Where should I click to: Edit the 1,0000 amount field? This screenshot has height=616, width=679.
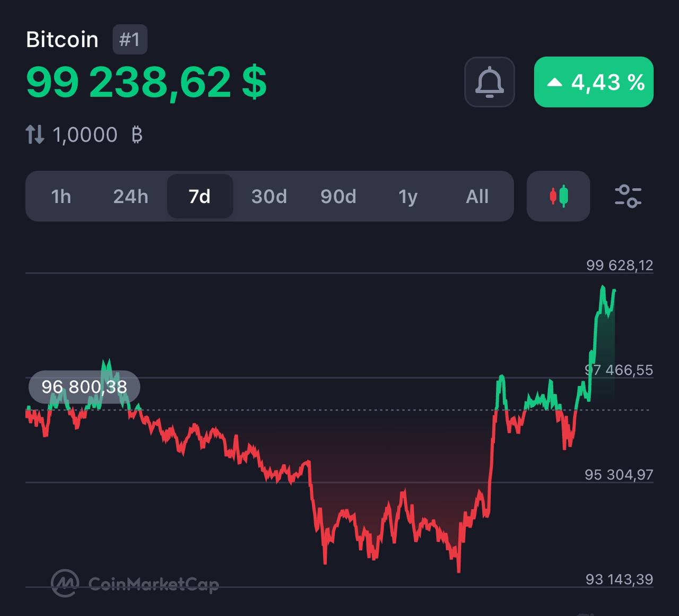tap(85, 135)
